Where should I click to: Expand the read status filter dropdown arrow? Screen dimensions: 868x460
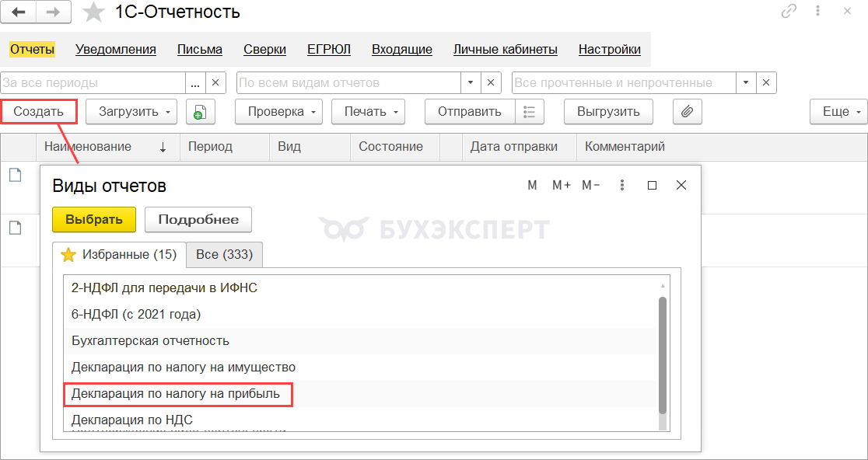click(x=746, y=83)
